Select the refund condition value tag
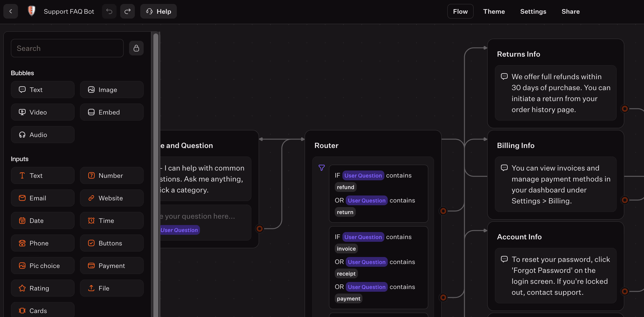The image size is (644, 317). click(345, 187)
